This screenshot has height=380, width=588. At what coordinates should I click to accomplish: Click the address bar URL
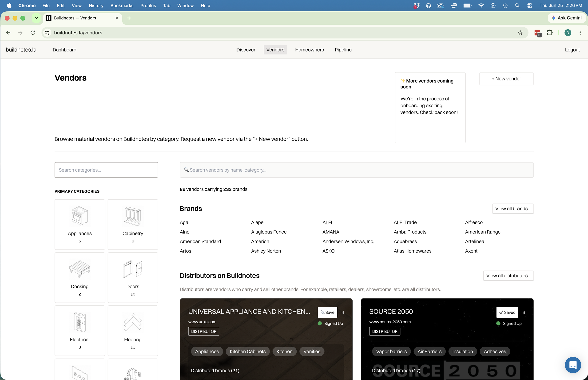point(78,33)
